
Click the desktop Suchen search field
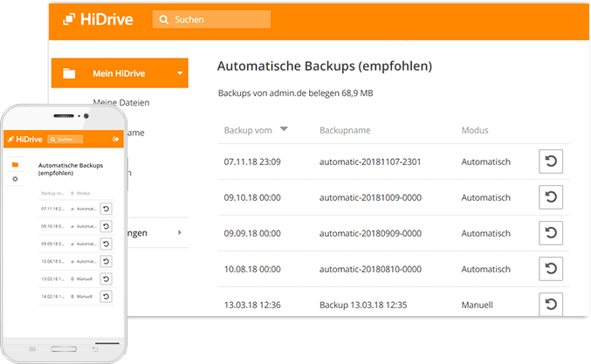[x=211, y=19]
